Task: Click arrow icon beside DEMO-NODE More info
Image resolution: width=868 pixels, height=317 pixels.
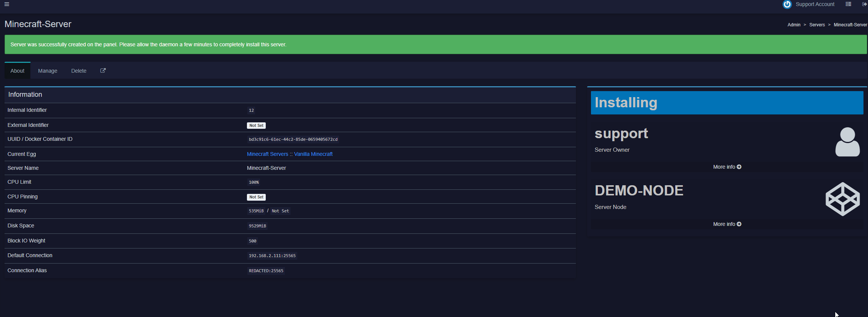Action: pyautogui.click(x=739, y=224)
